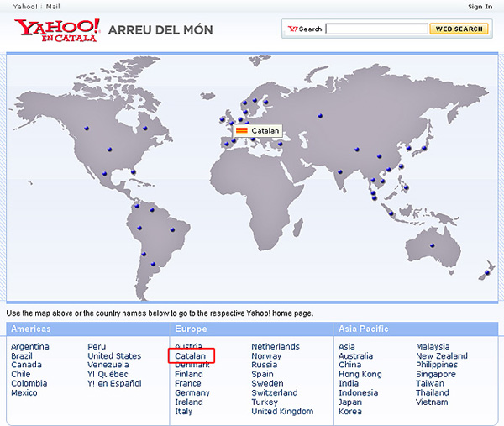Click the Catalan flag icon on the map tooltip
The width and height of the screenshot is (504, 426).
(241, 130)
